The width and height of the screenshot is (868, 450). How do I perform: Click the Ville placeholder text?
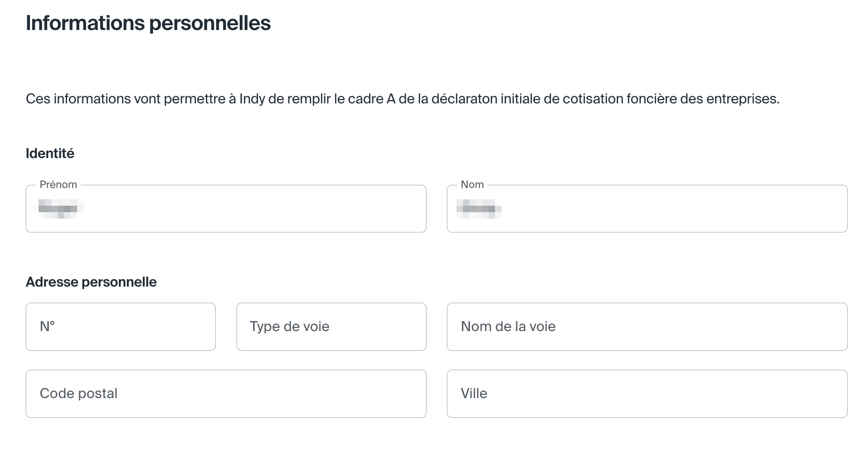tap(474, 394)
